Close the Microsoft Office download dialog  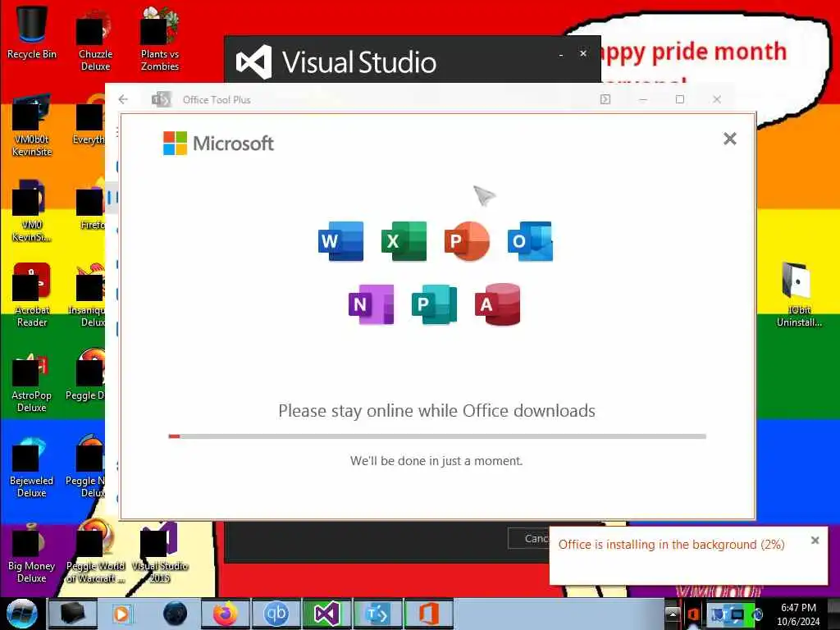pyautogui.click(x=729, y=139)
